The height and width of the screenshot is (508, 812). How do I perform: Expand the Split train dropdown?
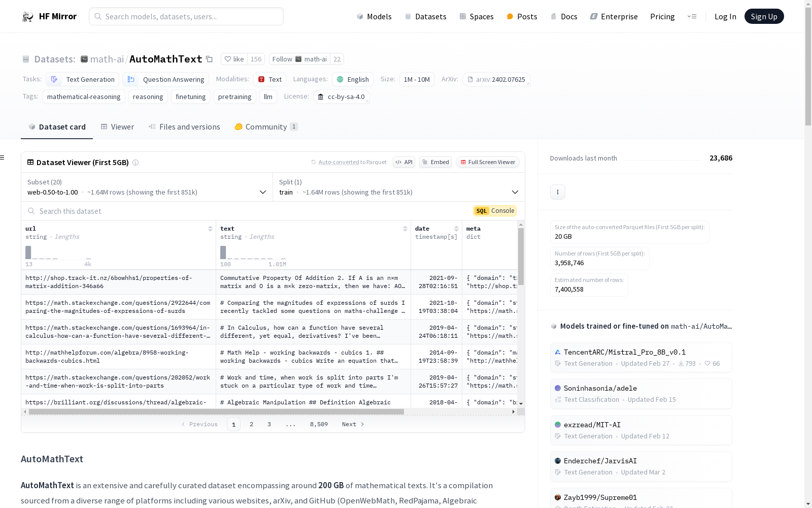(x=399, y=187)
